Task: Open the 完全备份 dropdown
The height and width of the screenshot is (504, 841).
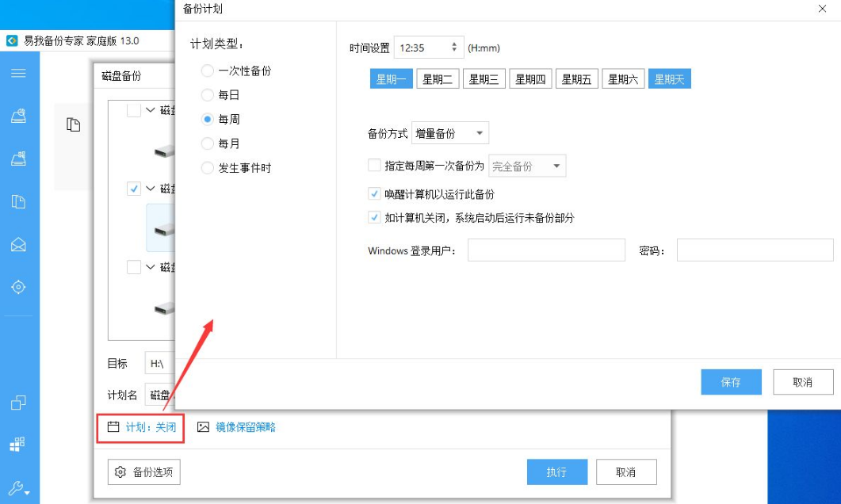Action: (x=527, y=166)
